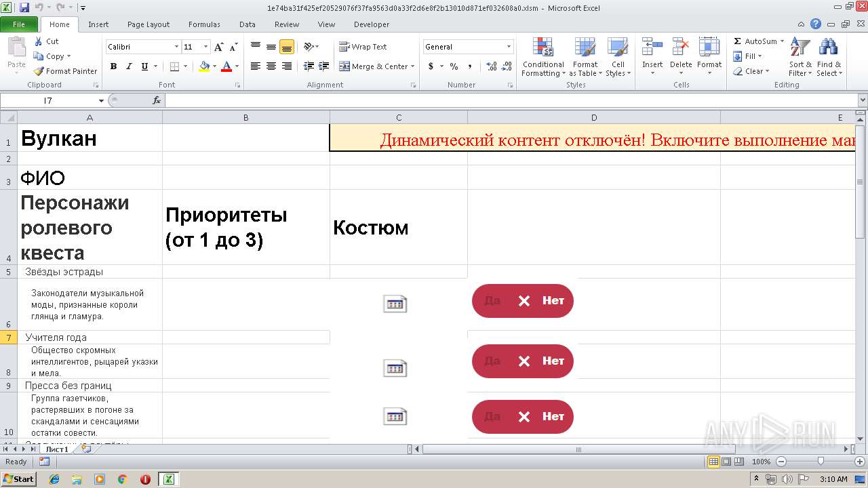
Task: Toggle Middle Align
Action: 271,47
